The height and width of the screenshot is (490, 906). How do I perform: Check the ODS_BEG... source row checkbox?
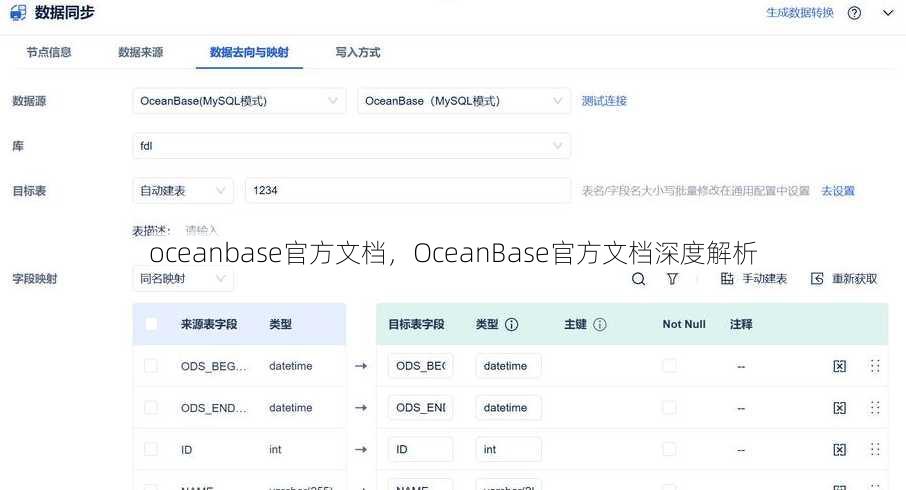tap(151, 366)
